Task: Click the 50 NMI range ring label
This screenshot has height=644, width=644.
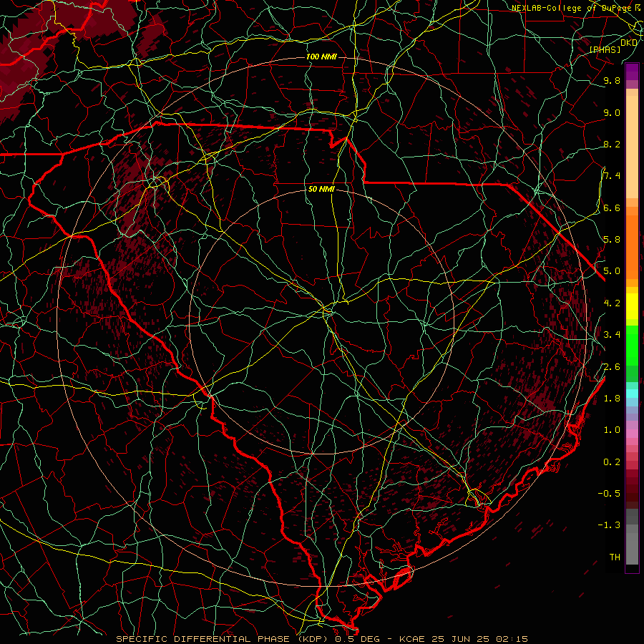Action: tap(321, 190)
